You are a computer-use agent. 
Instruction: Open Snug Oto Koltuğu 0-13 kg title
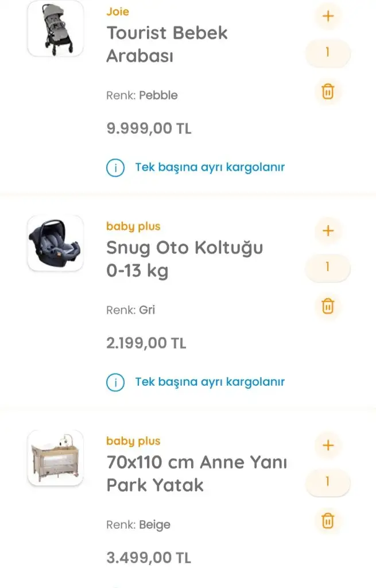184,259
